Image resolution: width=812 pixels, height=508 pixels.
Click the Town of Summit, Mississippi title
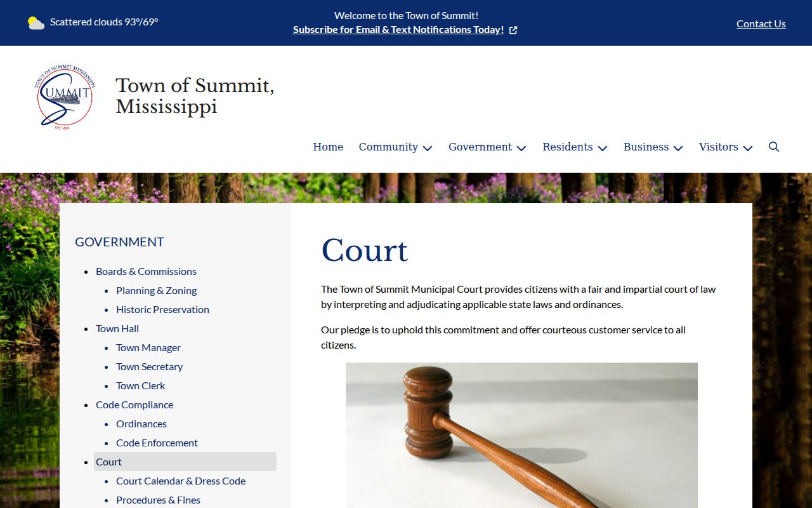[195, 96]
